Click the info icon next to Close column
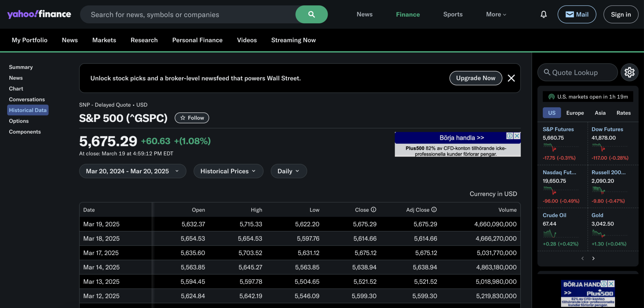This screenshot has height=308, width=644. pyautogui.click(x=374, y=209)
